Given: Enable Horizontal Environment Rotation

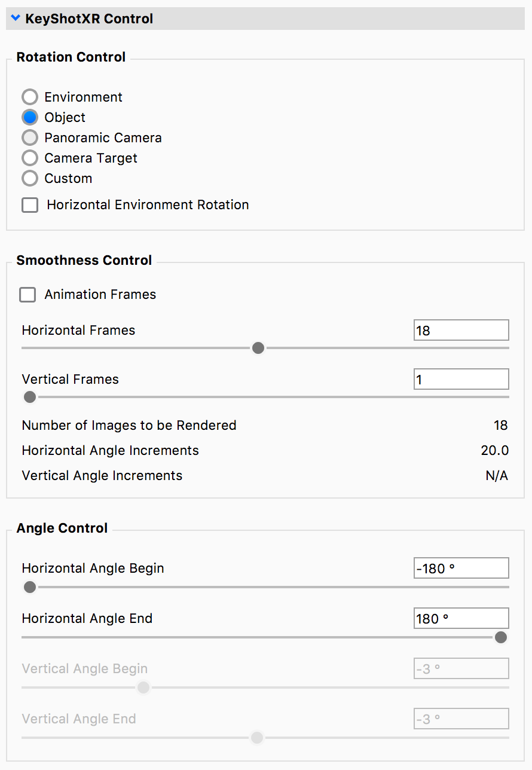Looking at the screenshot, I should pyautogui.click(x=30, y=204).
